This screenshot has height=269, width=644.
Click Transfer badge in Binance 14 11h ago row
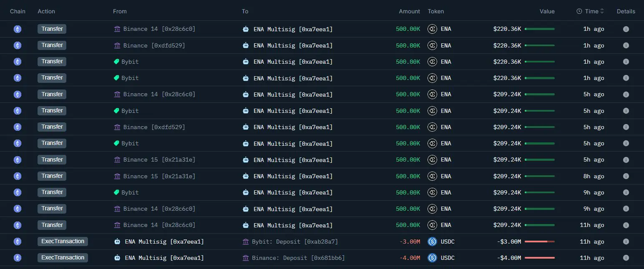[x=52, y=225]
